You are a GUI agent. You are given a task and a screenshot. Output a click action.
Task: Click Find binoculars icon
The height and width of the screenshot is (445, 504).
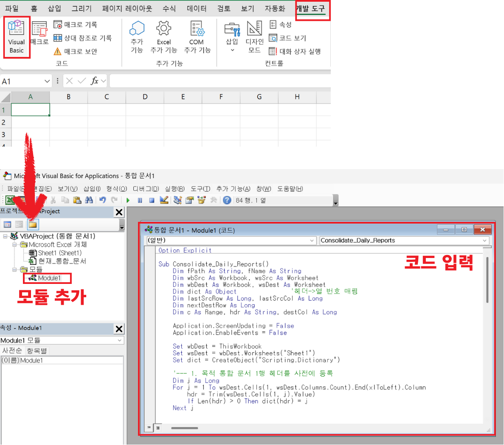(89, 201)
